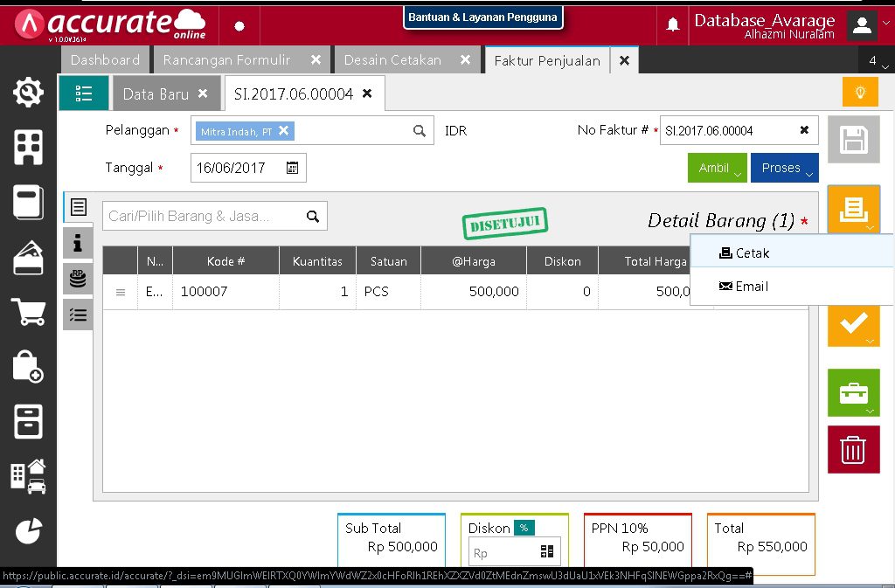Click the red trash delete icon
Screen dimensions: 895x588
click(x=853, y=450)
